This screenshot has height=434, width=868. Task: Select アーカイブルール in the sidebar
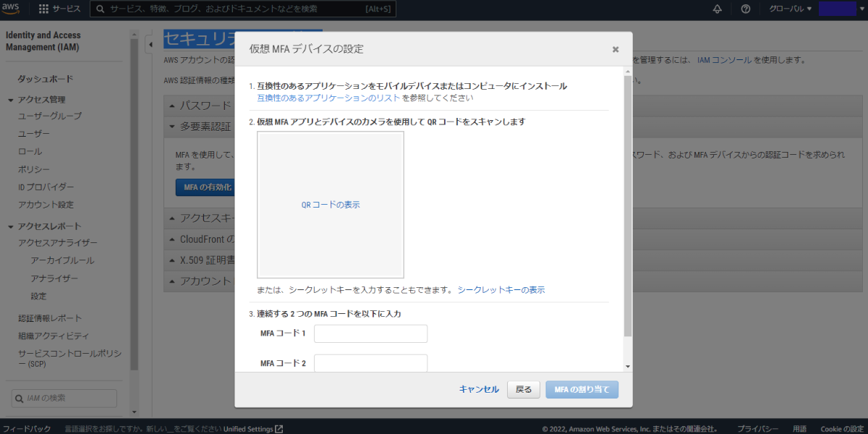coord(62,260)
